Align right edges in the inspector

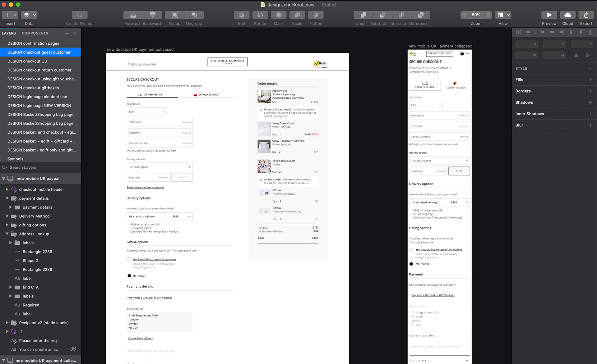[x=562, y=32]
